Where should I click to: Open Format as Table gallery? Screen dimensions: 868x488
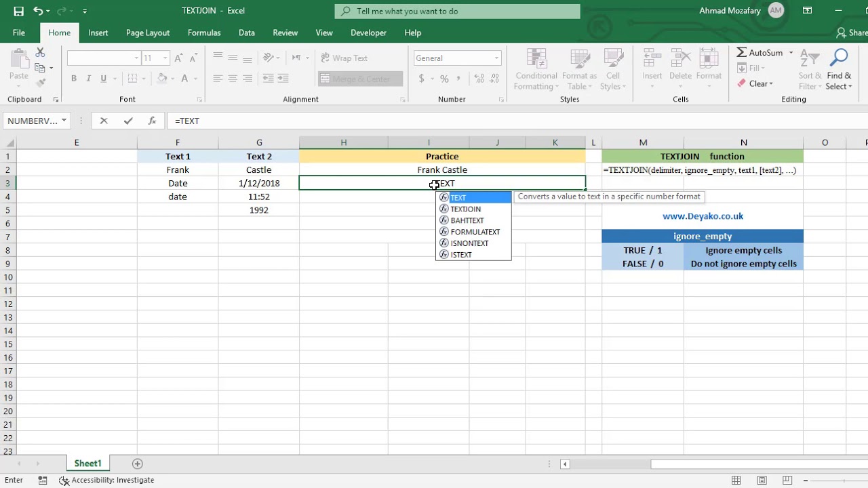pyautogui.click(x=579, y=69)
